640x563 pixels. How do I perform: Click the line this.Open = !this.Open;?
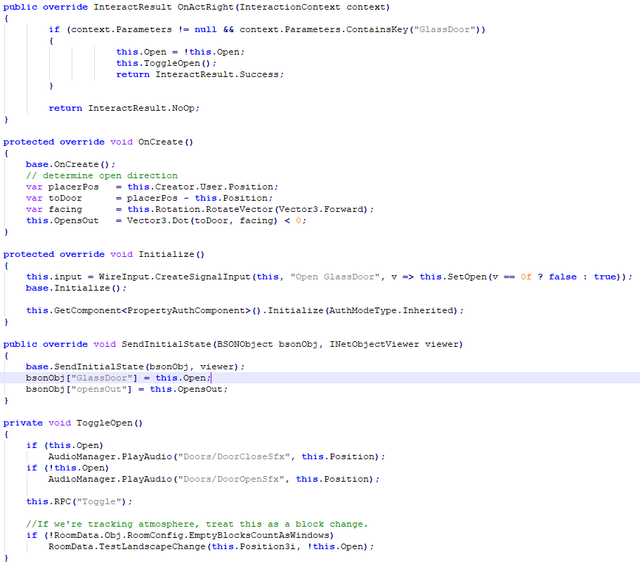click(x=180, y=52)
